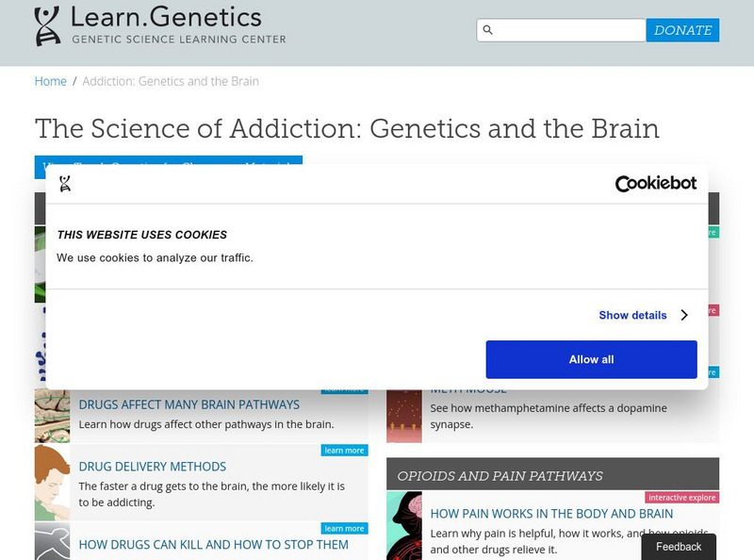This screenshot has height=560, width=754.
Task: Expand cookie details using the chevron arrow
Action: pyautogui.click(x=684, y=316)
